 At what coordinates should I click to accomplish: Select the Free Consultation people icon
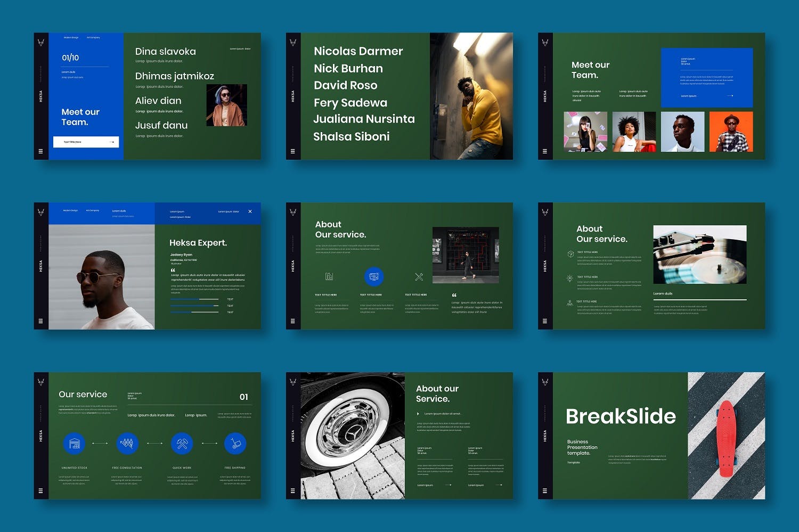(127, 443)
